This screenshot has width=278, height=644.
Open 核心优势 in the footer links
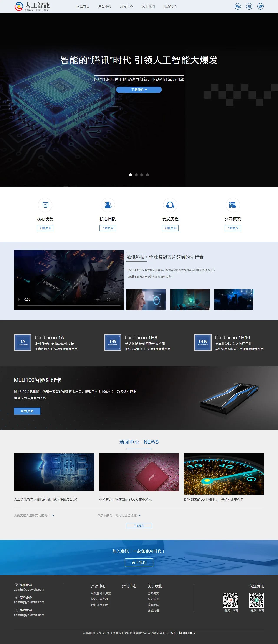153,599
